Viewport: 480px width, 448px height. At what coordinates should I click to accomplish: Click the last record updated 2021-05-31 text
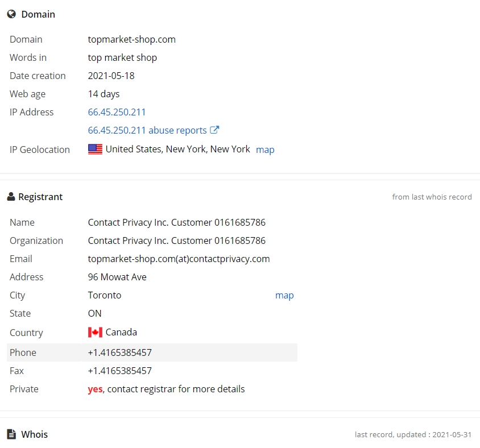[413, 434]
